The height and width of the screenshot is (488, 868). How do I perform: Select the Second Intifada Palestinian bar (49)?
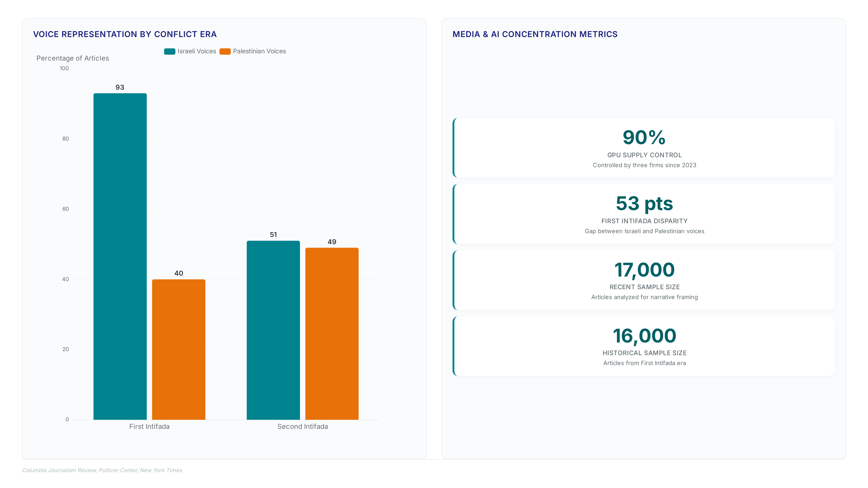coord(332,333)
